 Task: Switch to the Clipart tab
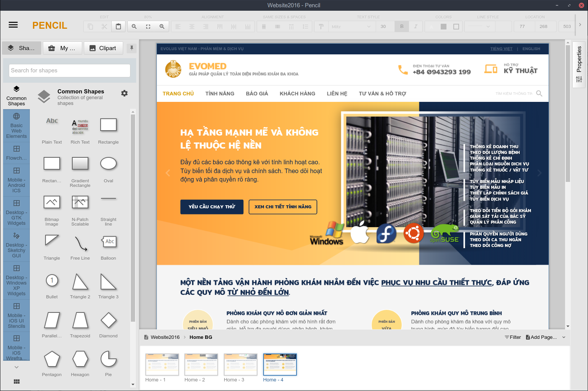(x=103, y=48)
